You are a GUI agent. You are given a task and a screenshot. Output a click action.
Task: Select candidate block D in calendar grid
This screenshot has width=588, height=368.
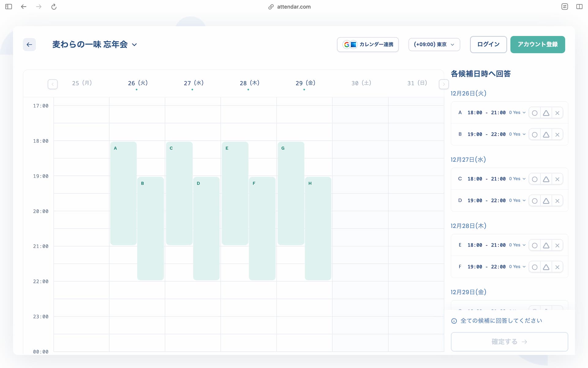[x=206, y=228]
